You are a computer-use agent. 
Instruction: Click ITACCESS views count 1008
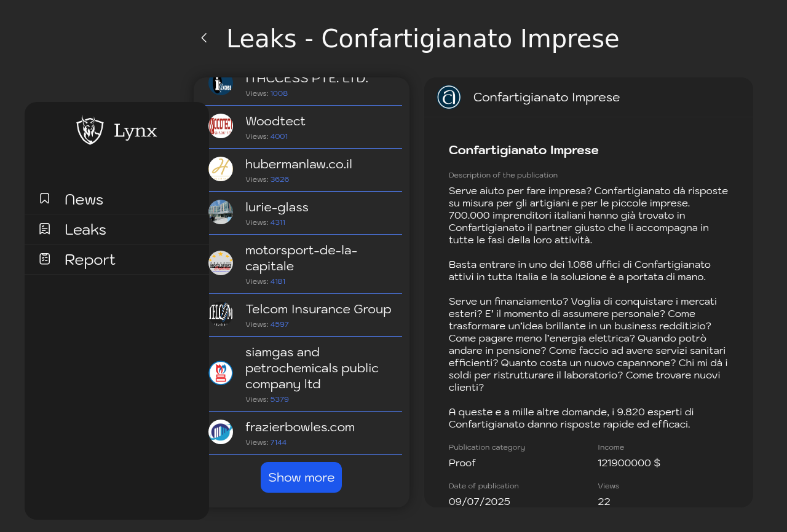(x=279, y=93)
